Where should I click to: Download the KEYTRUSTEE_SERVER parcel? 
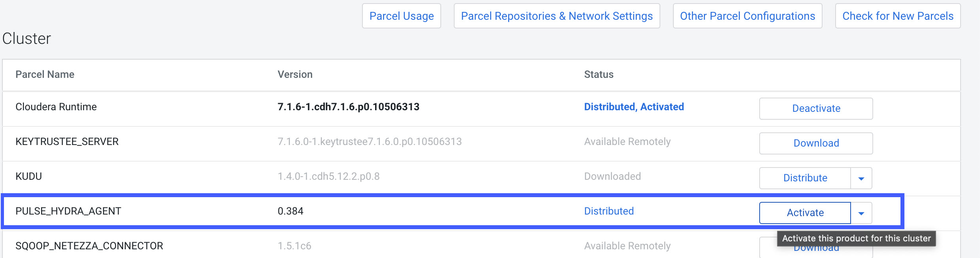(816, 143)
